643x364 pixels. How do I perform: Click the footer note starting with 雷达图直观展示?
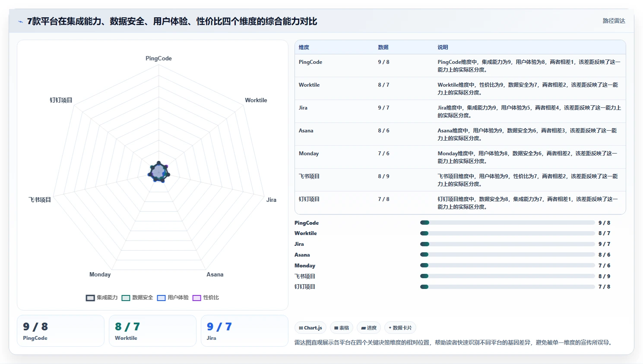pyautogui.click(x=453, y=342)
